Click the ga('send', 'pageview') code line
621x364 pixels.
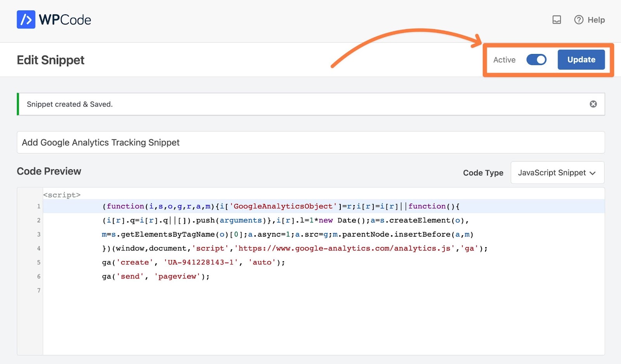click(x=155, y=276)
